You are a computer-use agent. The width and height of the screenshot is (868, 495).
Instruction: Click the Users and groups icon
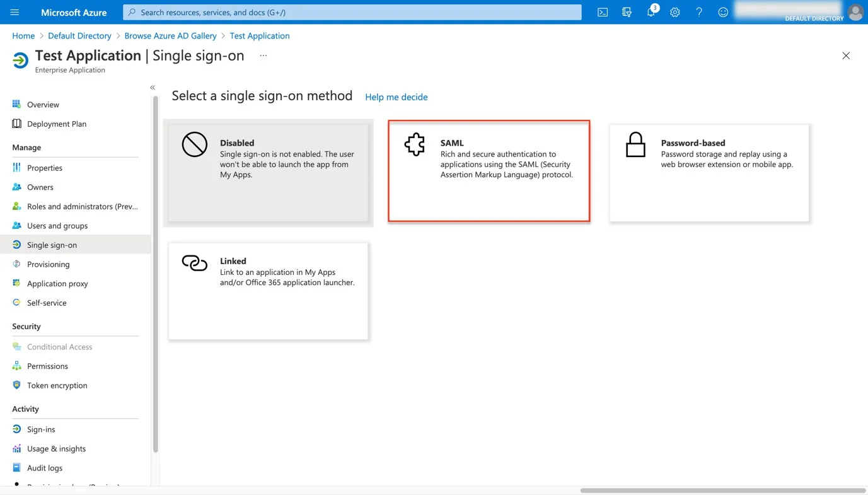coord(17,225)
